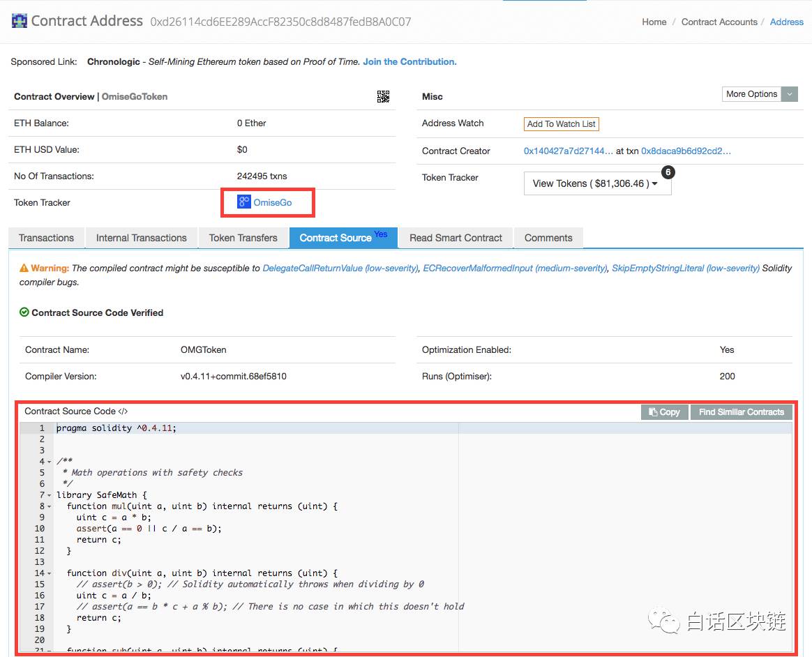The image size is (812, 657).
Task: Open SkipEmptyStringLiteral bug link
Action: tap(686, 269)
